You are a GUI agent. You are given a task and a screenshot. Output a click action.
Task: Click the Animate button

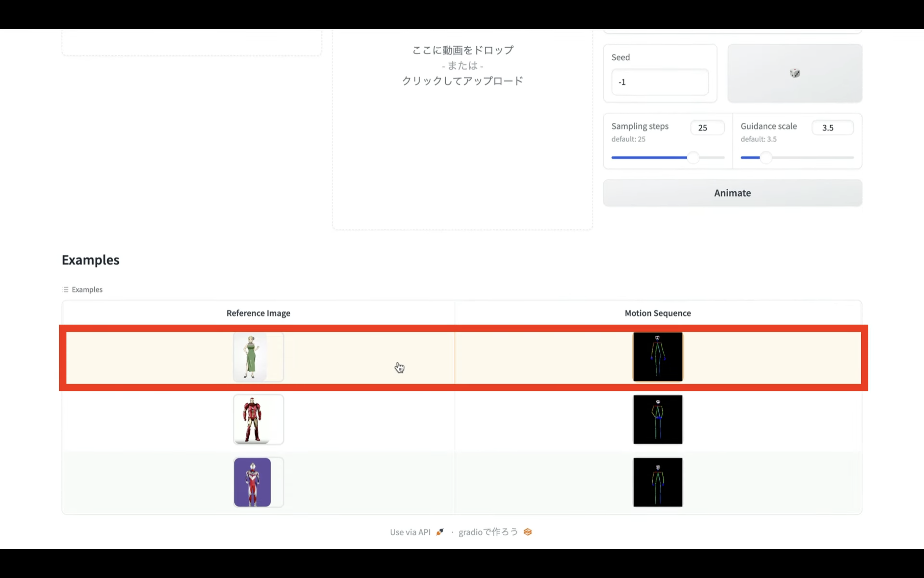click(x=732, y=193)
